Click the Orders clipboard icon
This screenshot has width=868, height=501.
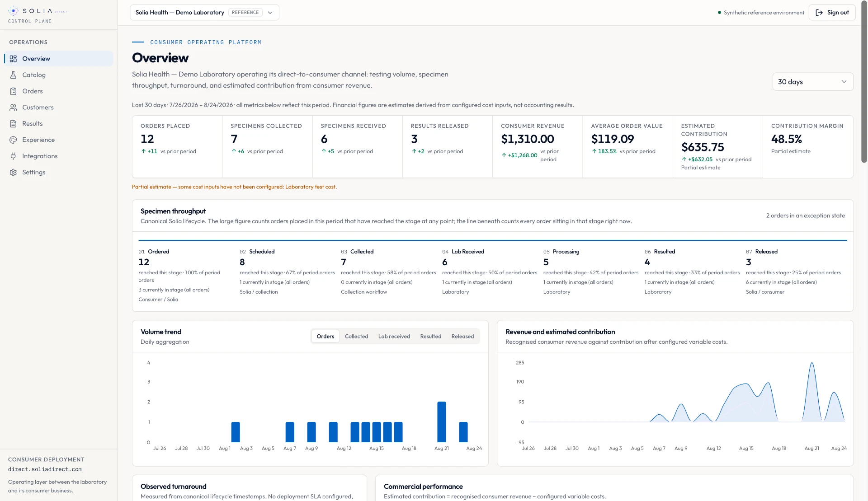pos(13,91)
